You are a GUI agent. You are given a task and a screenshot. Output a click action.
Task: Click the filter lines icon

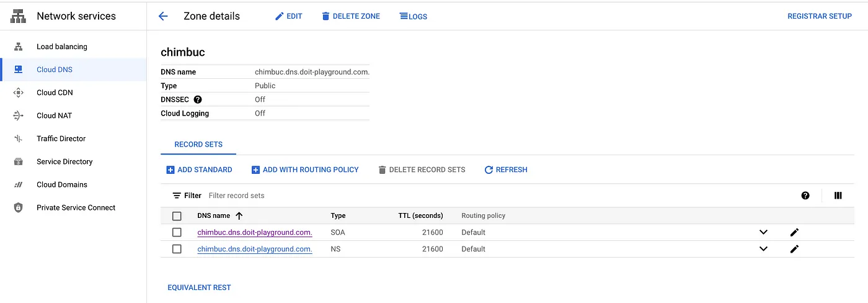[x=177, y=196]
